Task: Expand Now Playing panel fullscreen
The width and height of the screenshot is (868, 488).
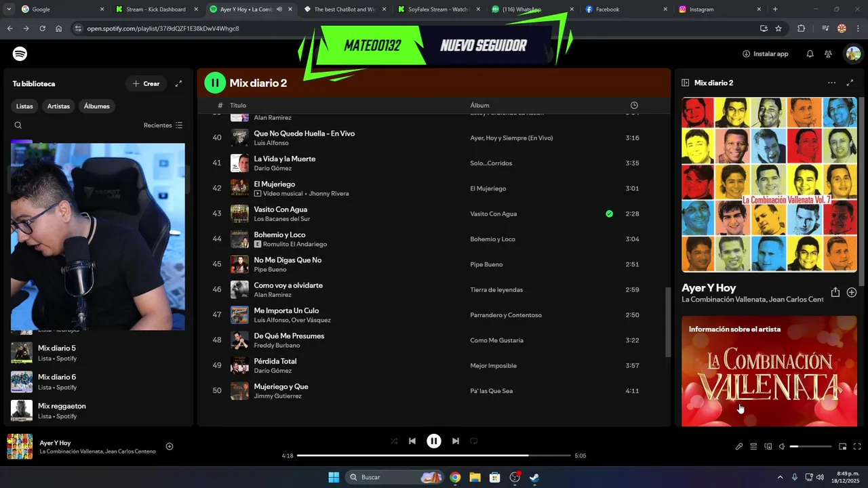Action: click(850, 83)
